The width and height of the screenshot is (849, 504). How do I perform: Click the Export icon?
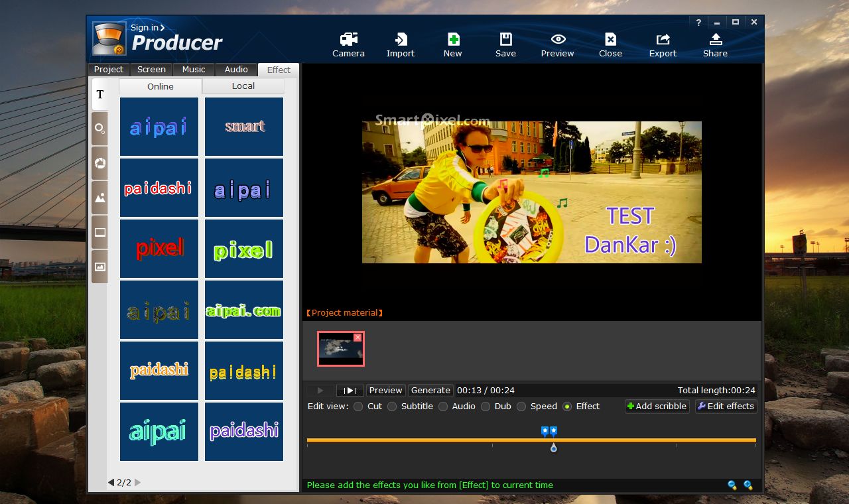663,40
